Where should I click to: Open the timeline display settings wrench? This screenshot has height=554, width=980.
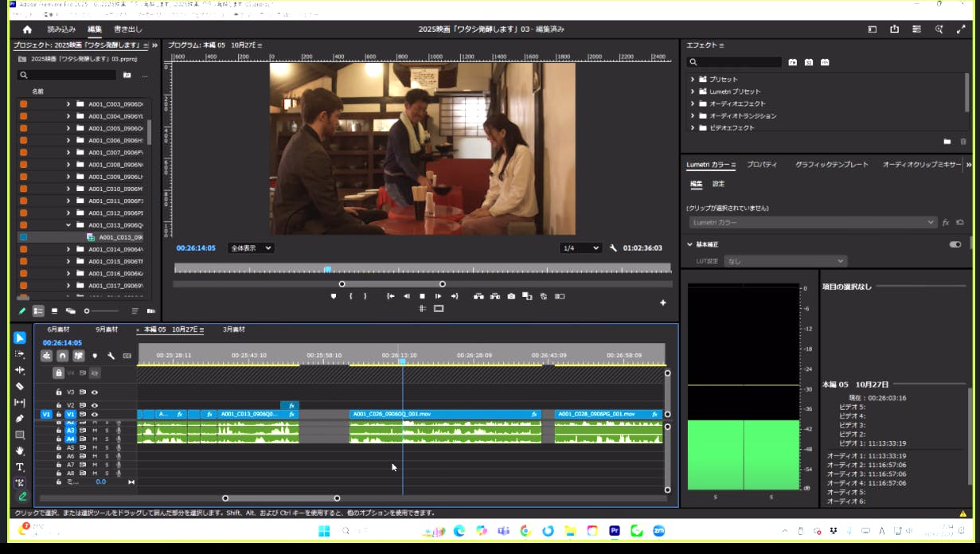pos(111,356)
